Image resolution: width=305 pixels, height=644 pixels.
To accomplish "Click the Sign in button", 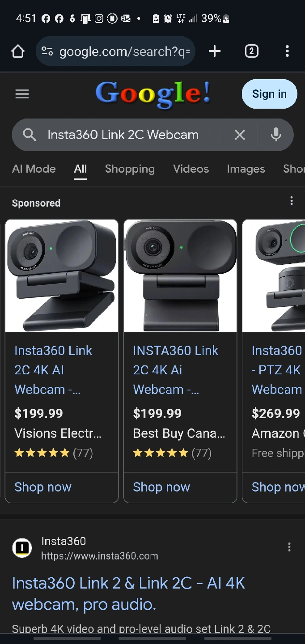I will (x=269, y=94).
